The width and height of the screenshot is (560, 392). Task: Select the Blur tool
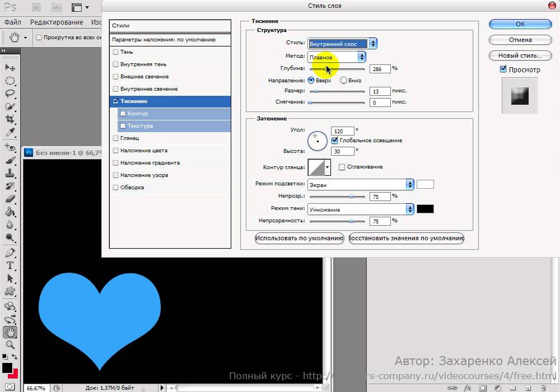[x=10, y=225]
